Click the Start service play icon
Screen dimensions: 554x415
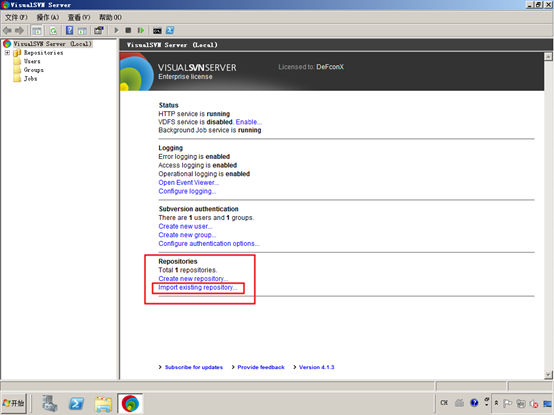tap(116, 30)
